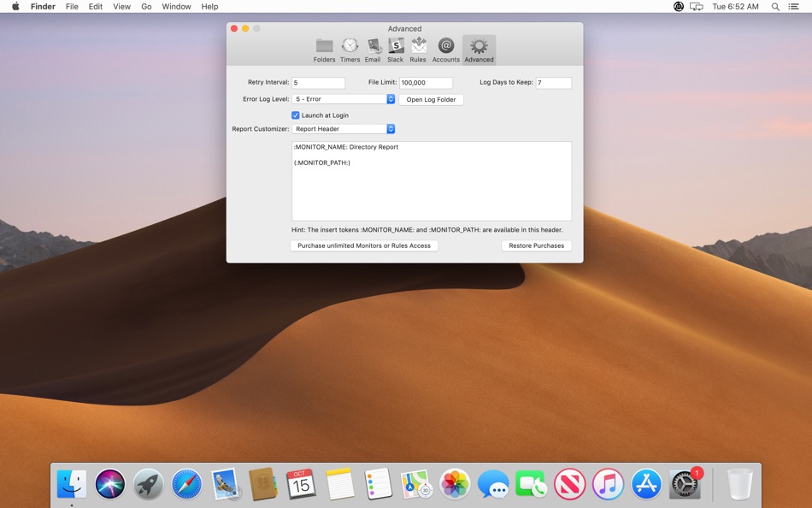The image size is (812, 508).
Task: Click the display mirroring menu bar icon
Action: 697,7
